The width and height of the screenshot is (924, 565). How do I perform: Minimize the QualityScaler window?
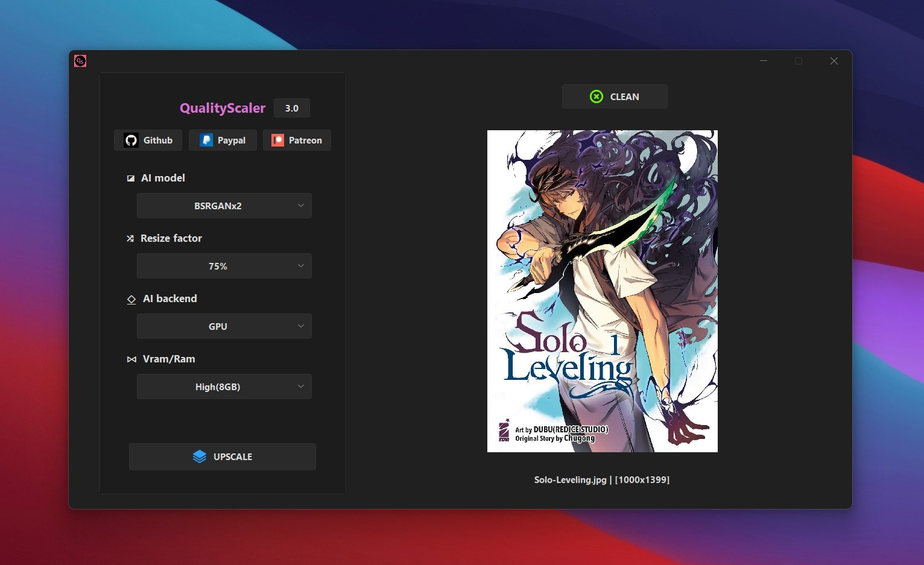[764, 61]
